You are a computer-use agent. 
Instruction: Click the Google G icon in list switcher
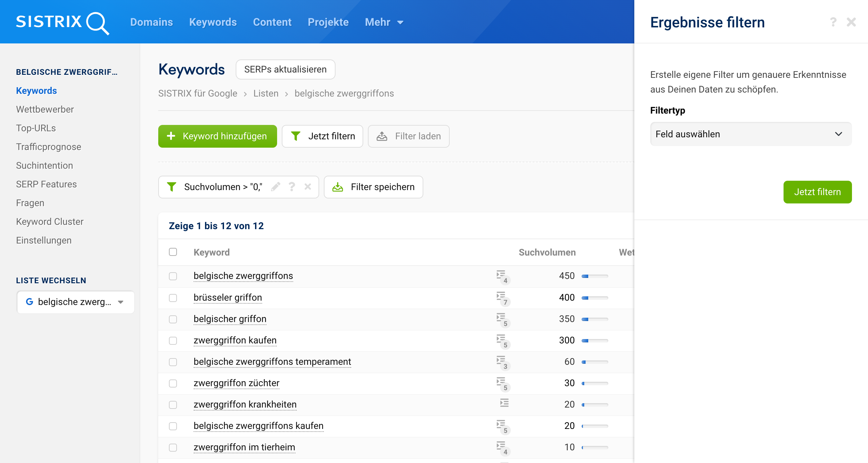click(30, 302)
